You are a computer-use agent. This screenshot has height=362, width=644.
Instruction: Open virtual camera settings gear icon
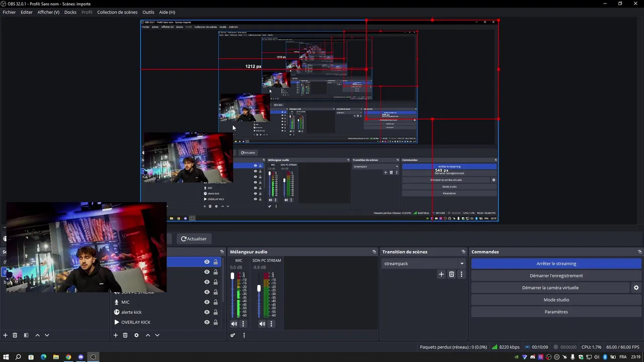[636, 288]
